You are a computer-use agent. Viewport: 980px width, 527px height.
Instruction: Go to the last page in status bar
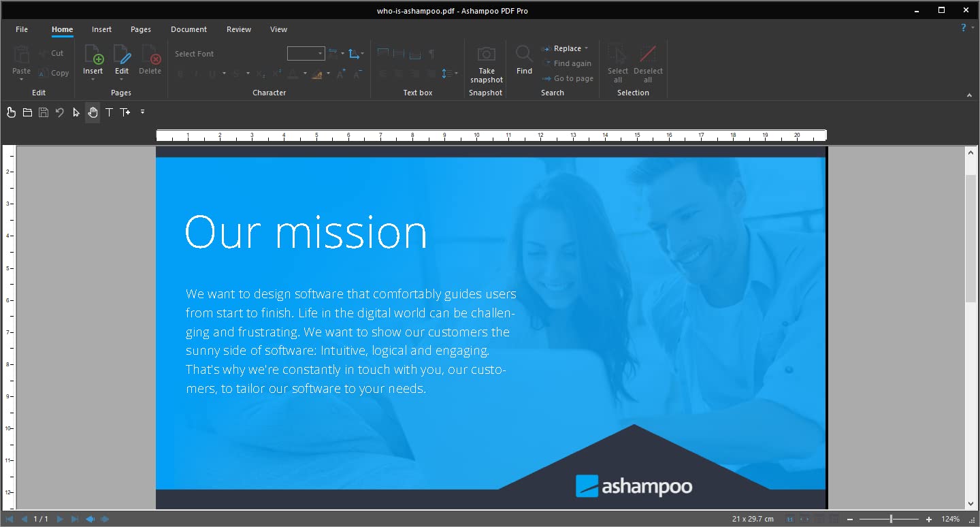pos(75,520)
